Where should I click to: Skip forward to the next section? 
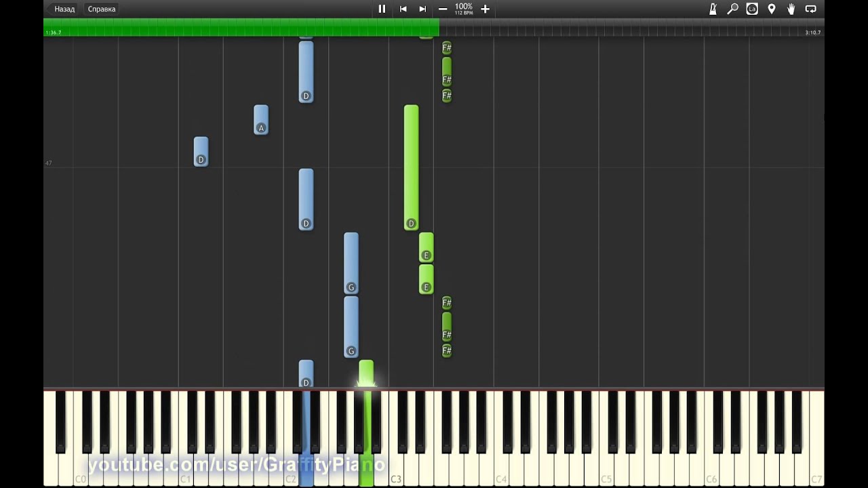(x=422, y=9)
